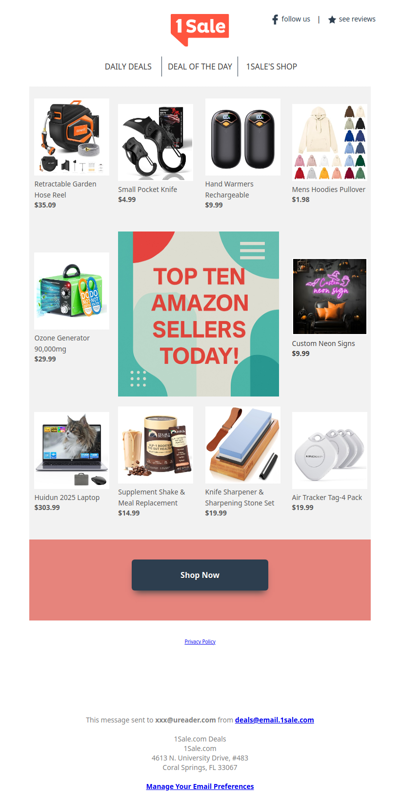Click the Mens Hoodies Pullover thumbnail
Screen dimensions: 400x805
330,142
